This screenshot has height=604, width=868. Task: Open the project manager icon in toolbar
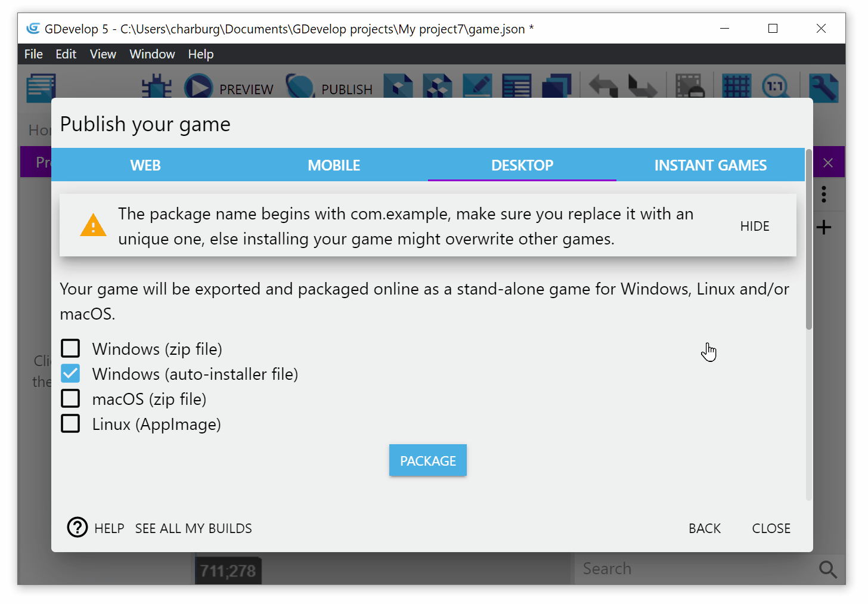[x=41, y=87]
